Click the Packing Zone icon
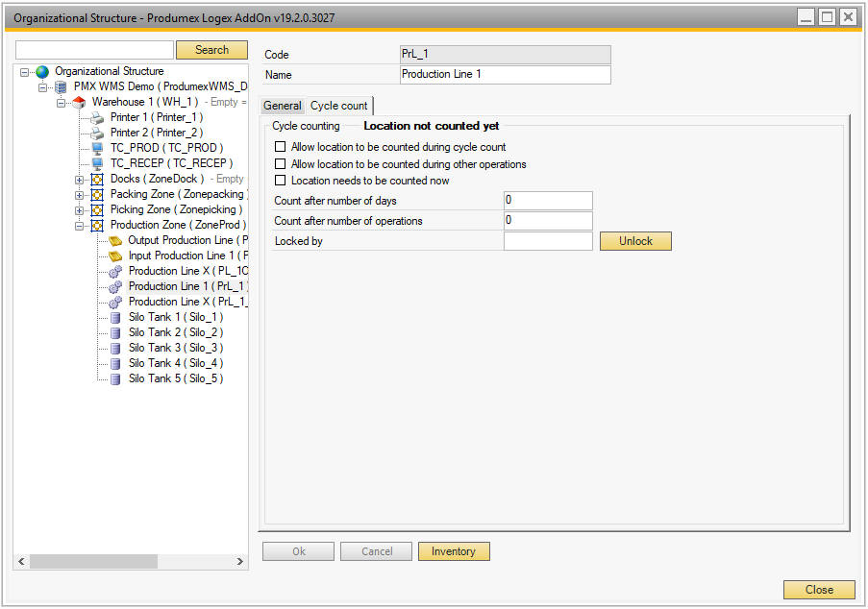The height and width of the screenshot is (609, 868). tap(97, 194)
